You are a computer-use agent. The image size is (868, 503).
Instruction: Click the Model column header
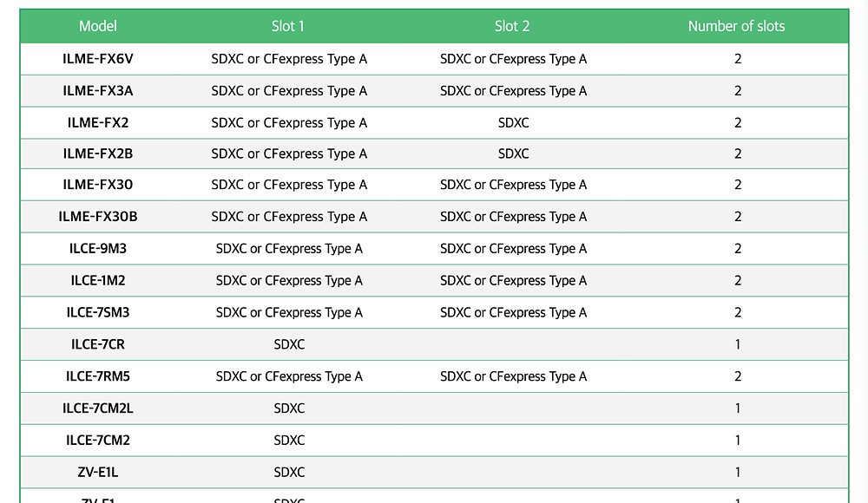tap(98, 26)
